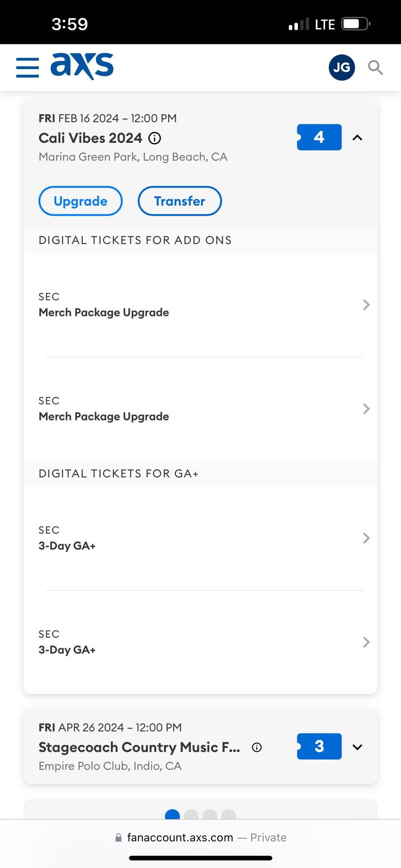The width and height of the screenshot is (401, 868).
Task: View the second 3-Day GA+ ticket
Action: coord(200,642)
